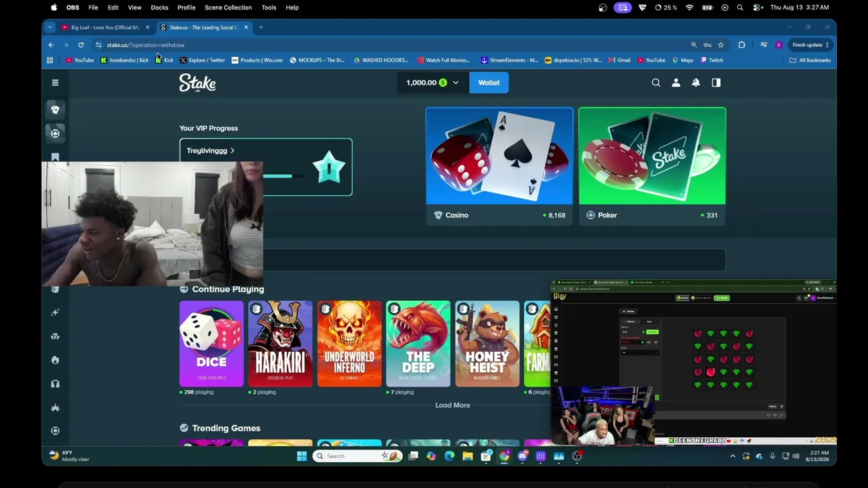
Task: Click Load More under Continue Playing
Action: 452,405
